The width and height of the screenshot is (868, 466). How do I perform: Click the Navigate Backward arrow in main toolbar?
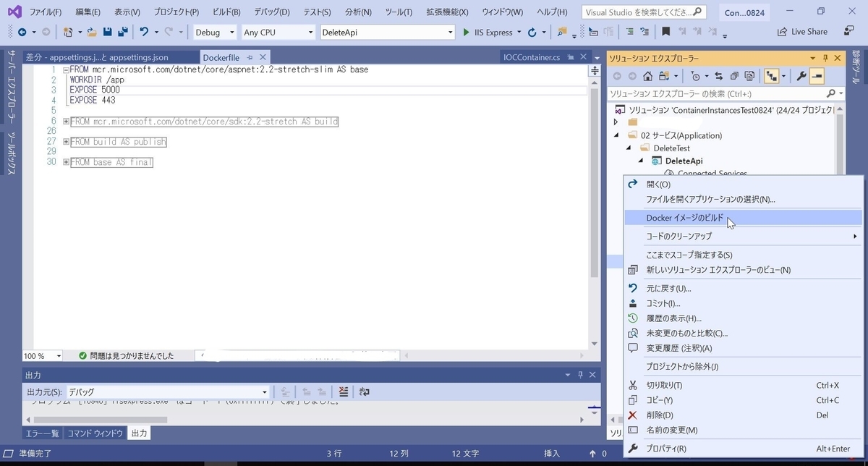tap(22, 32)
